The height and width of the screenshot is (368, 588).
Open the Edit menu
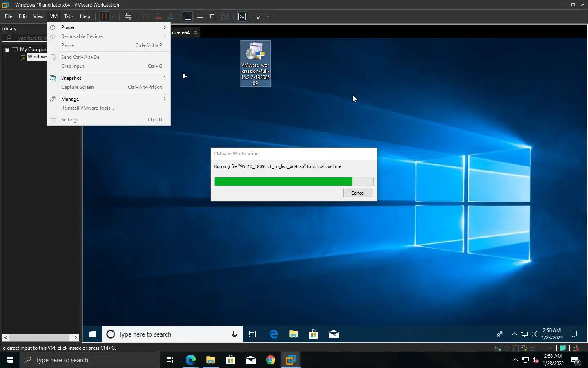point(23,16)
